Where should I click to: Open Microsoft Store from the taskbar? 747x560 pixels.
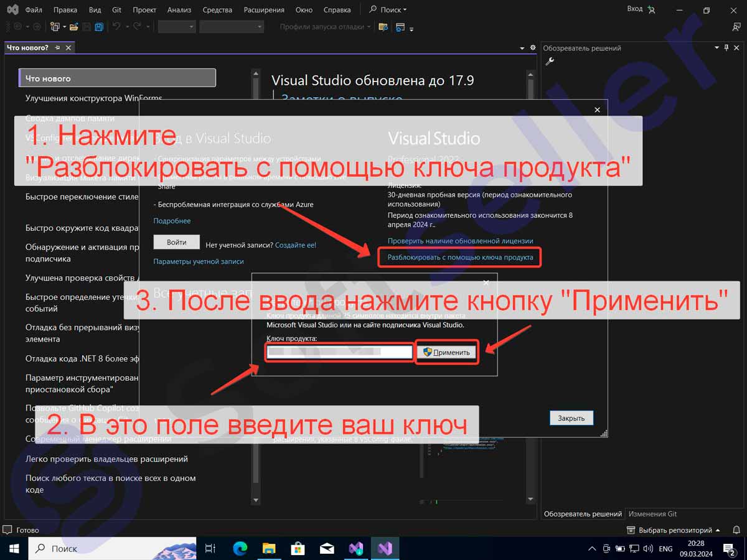tap(298, 548)
